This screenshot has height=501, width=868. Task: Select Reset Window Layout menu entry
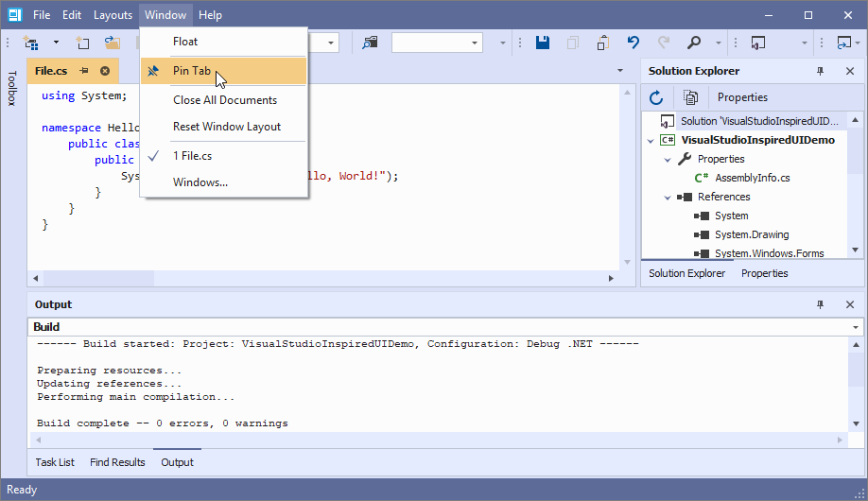224,127
